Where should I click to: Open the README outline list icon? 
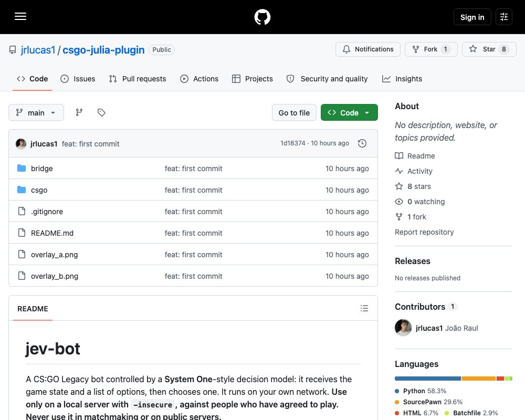364,308
